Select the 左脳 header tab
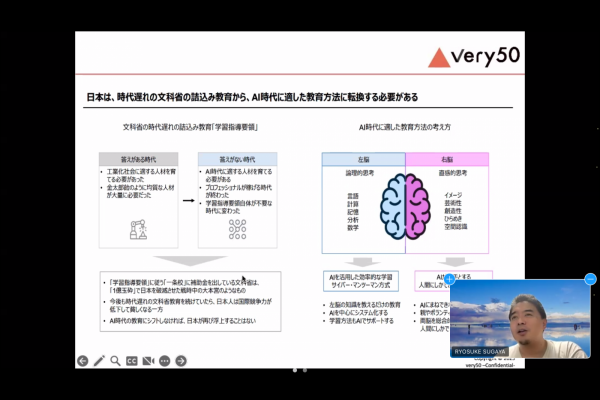This screenshot has height=400, width=600. point(364,159)
